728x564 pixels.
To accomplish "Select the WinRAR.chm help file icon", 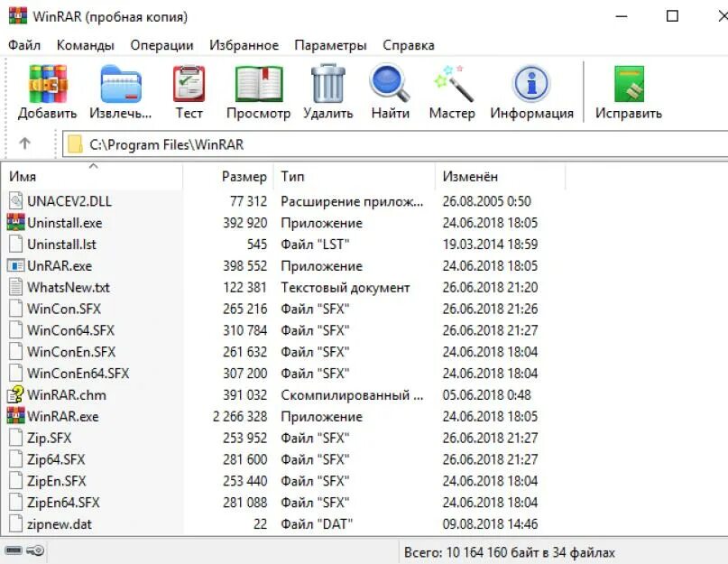I will (x=15, y=394).
